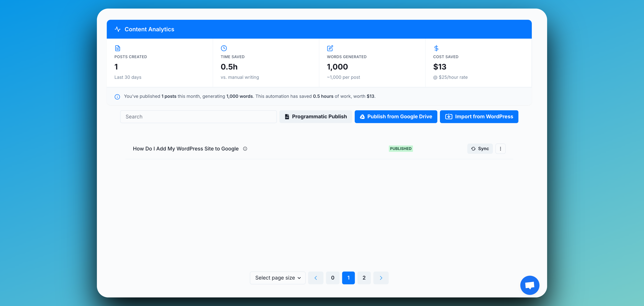The height and width of the screenshot is (306, 644).
Task: Go to the next page with the right chevron
Action: coord(381,278)
